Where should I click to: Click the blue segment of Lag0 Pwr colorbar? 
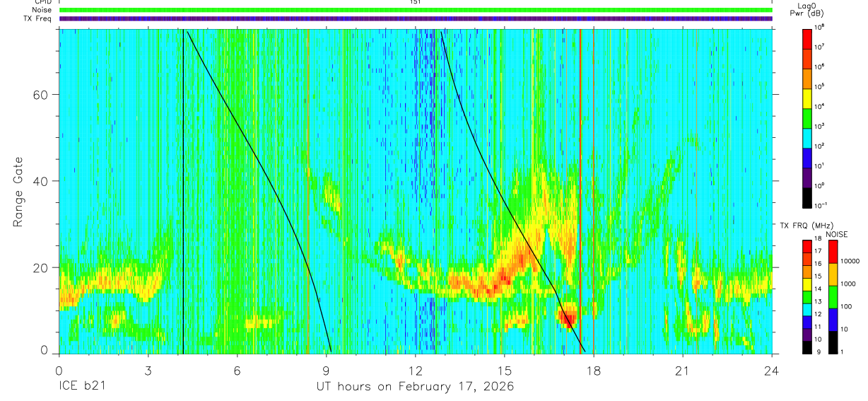point(806,157)
